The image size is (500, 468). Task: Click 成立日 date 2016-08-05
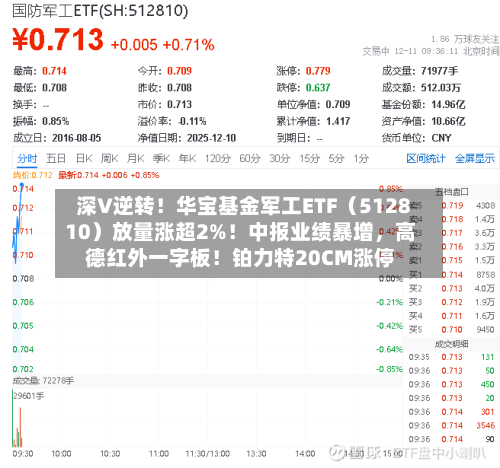76,138
